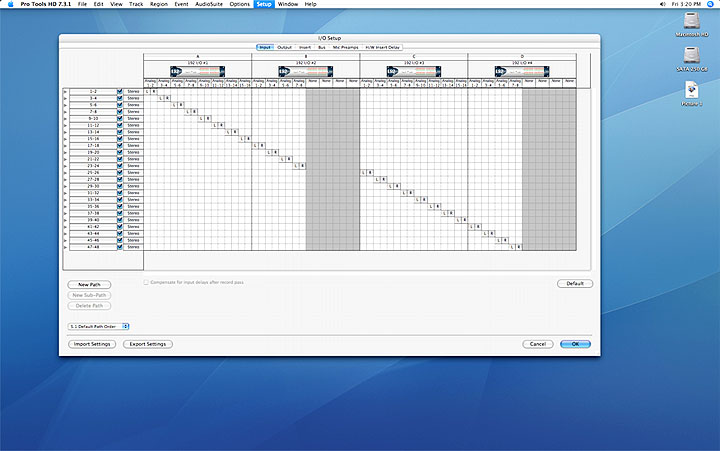Click the 23-24 path name field
Image resolution: width=720 pixels, height=451 pixels.
coord(93,166)
